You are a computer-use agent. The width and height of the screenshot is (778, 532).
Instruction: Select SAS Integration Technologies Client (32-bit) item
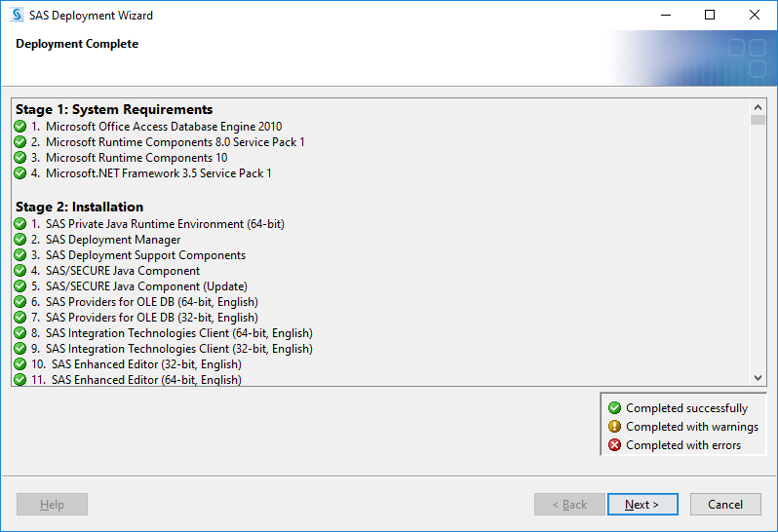coord(172,349)
